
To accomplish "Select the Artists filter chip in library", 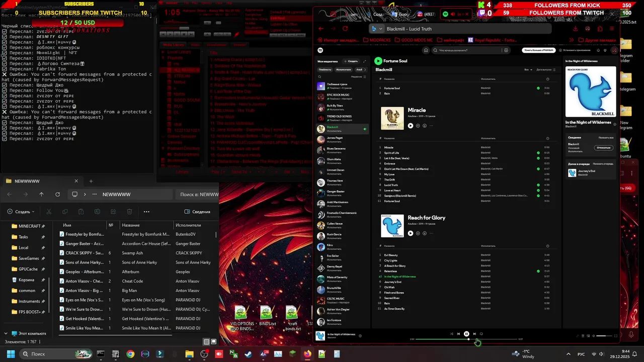I will (x=344, y=69).
